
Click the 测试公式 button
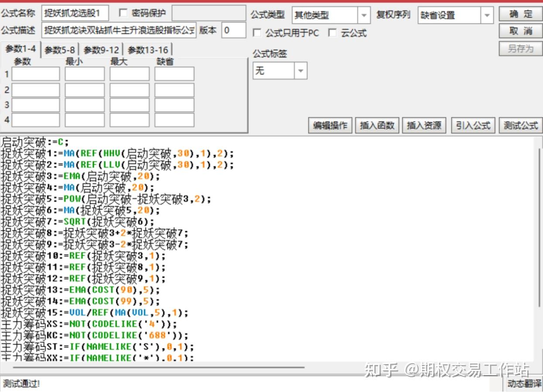point(521,126)
